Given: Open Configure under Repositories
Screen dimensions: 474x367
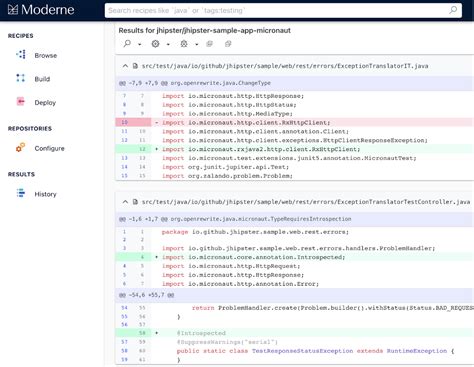Looking at the screenshot, I should coord(49,148).
